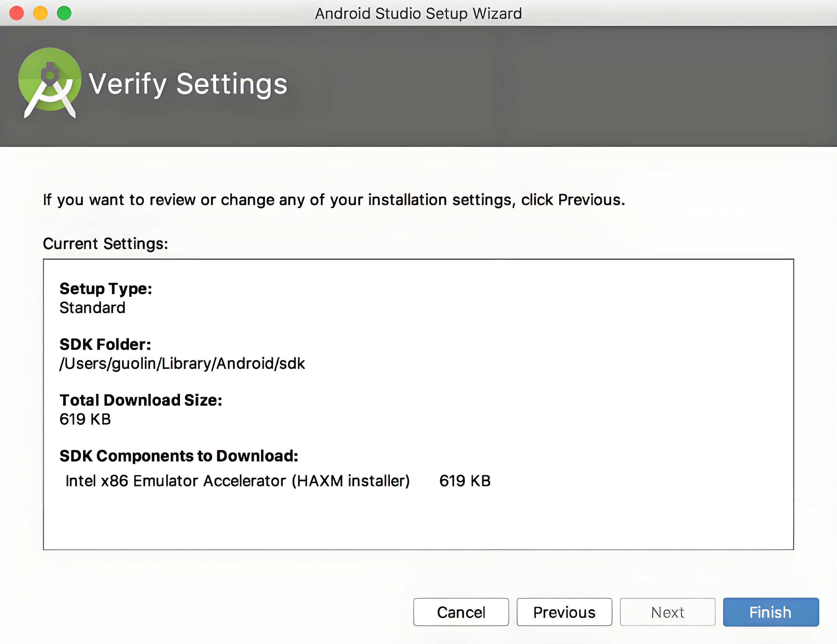Screen dimensions: 837x644
Task: Click the 'Current Settings:' label
Action: click(105, 244)
